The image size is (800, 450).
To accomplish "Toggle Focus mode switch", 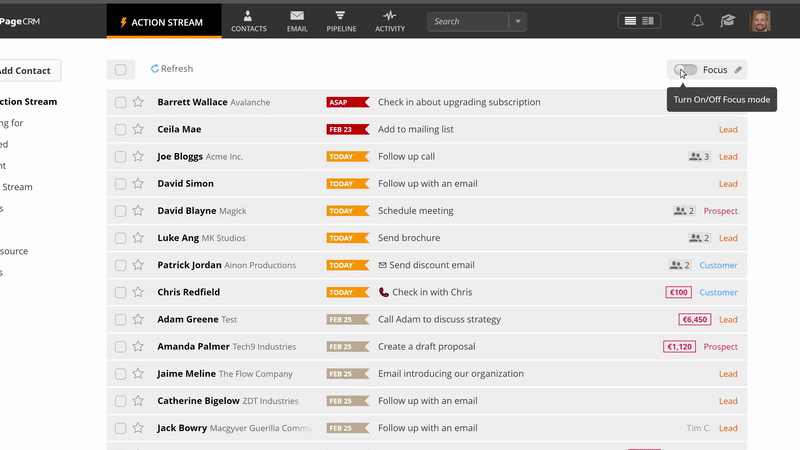I will (685, 70).
